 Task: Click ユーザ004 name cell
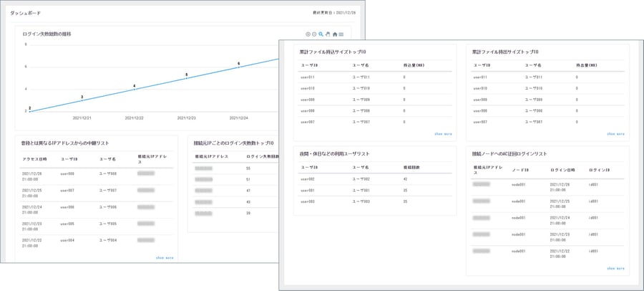pyautogui.click(x=108, y=240)
